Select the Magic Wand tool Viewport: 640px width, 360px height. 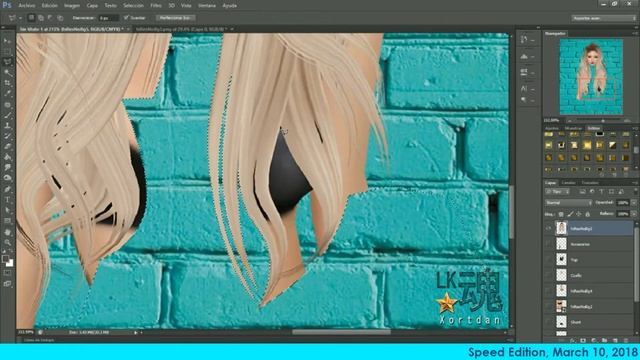coord(7,73)
